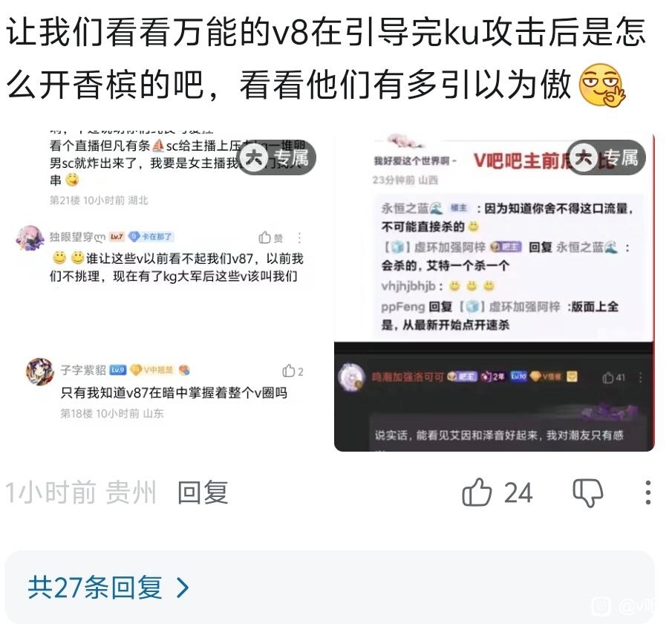Tap the 1小时前 timestamp
Screen dimensions: 672x624
[x=50, y=493]
